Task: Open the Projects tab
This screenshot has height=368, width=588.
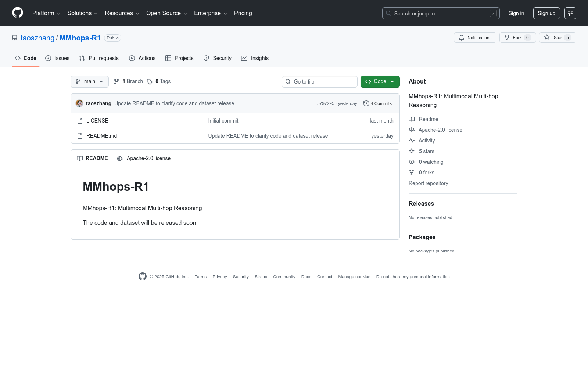Action: 179,58
